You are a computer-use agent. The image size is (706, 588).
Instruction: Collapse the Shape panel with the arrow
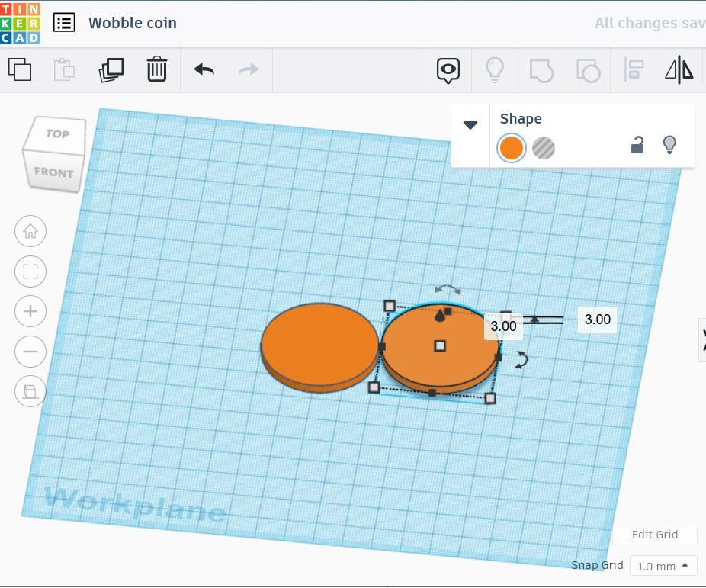pyautogui.click(x=470, y=125)
